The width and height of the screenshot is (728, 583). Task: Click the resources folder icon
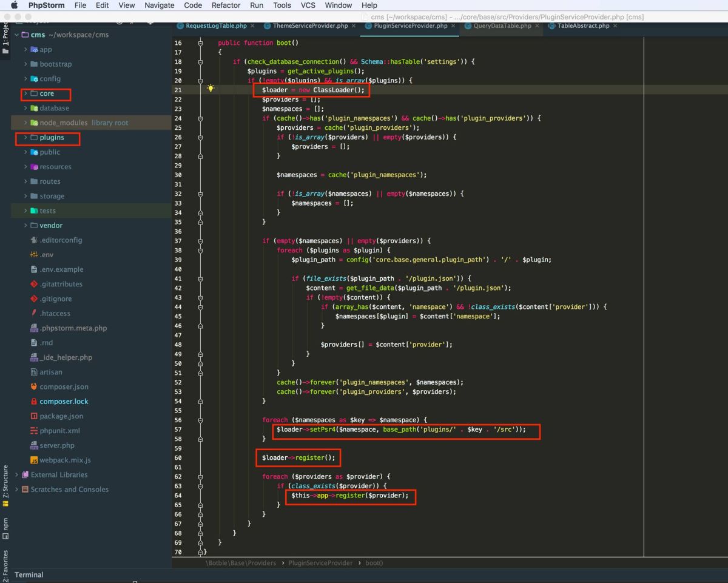[x=34, y=167]
